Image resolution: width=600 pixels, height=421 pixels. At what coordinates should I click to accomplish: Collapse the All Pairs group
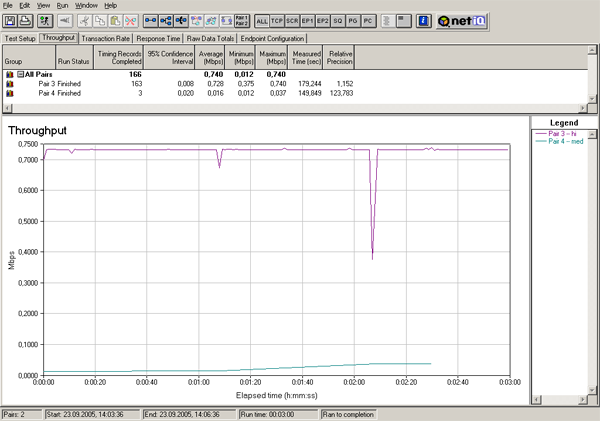pos(21,74)
